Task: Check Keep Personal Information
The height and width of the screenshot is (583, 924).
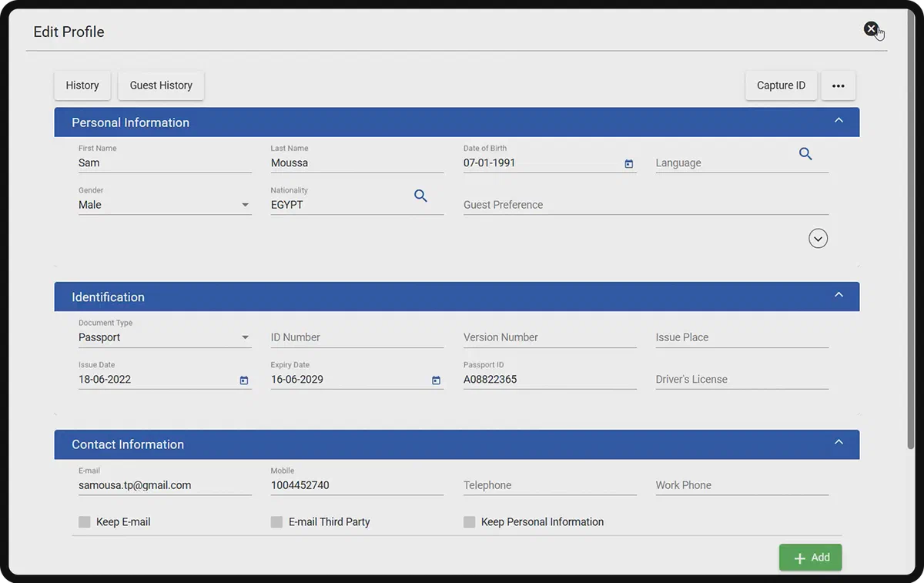Action: [x=469, y=522]
